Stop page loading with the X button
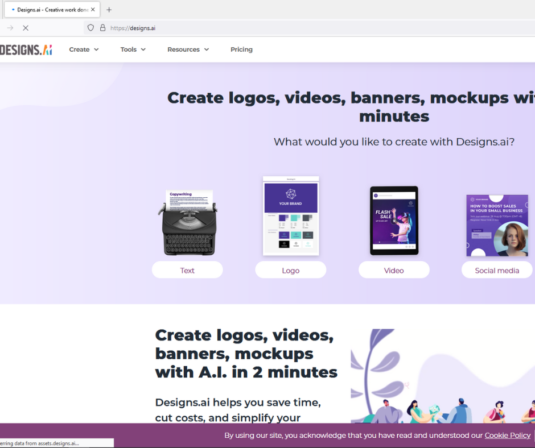535x448 pixels. coord(26,28)
